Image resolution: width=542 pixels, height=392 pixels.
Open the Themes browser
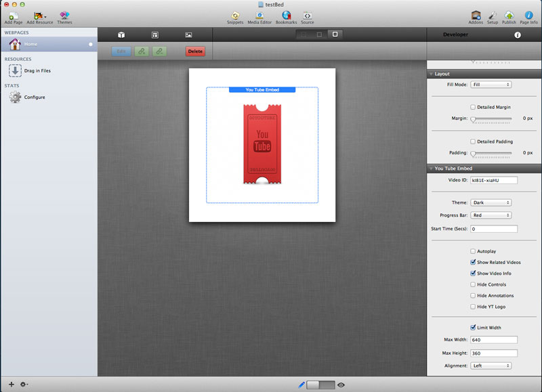pos(64,15)
